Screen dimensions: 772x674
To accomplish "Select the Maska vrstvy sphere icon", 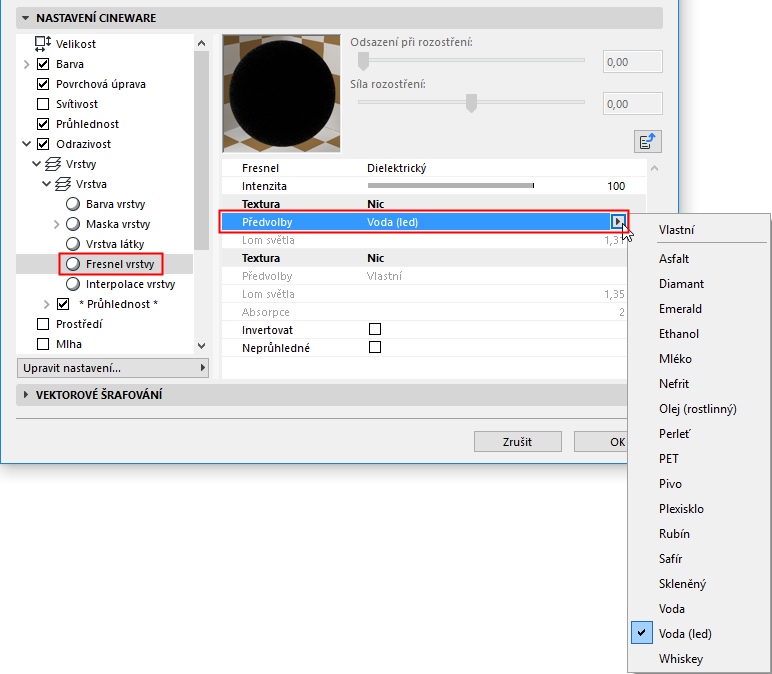I will coord(73,224).
